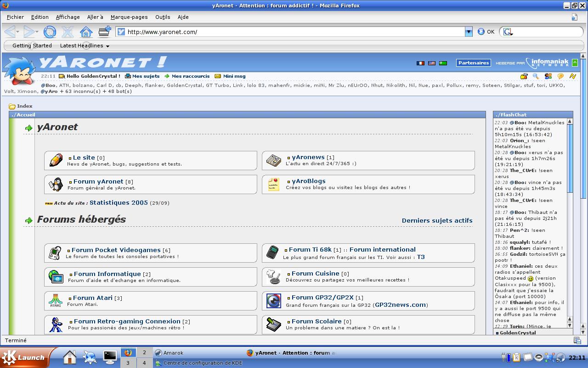
Task: Open the toolbox preferences icon in yAronet header
Action: 524,76
